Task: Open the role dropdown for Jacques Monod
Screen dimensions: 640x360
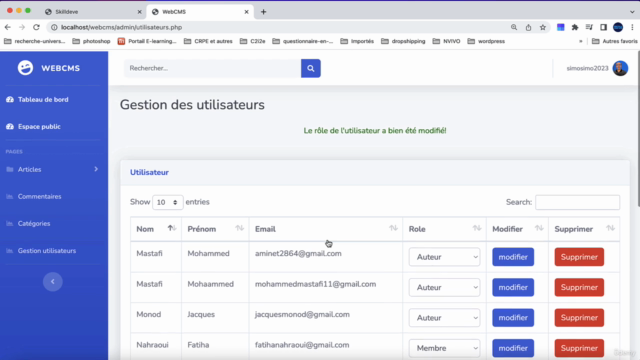Action: [444, 318]
